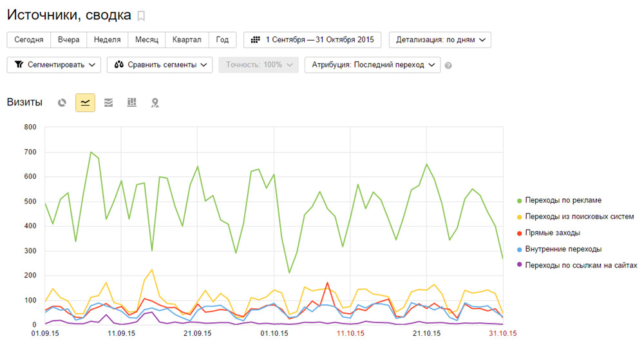Open the Сравнить сегменты menu
The height and width of the screenshot is (350, 644).
coord(160,64)
